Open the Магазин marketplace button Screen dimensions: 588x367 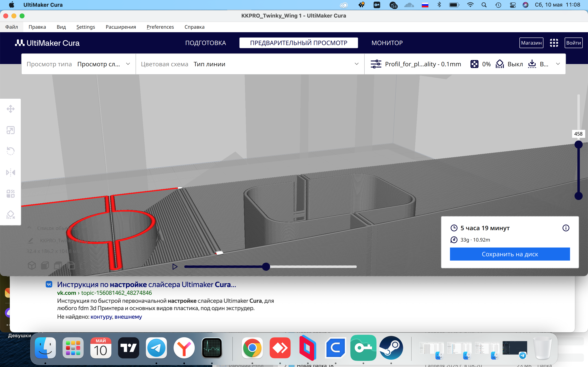[x=531, y=43]
